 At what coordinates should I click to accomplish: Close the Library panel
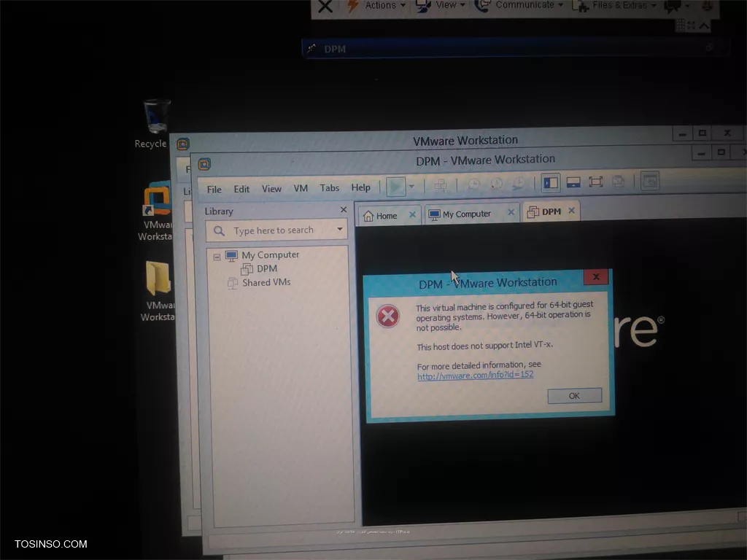344,209
